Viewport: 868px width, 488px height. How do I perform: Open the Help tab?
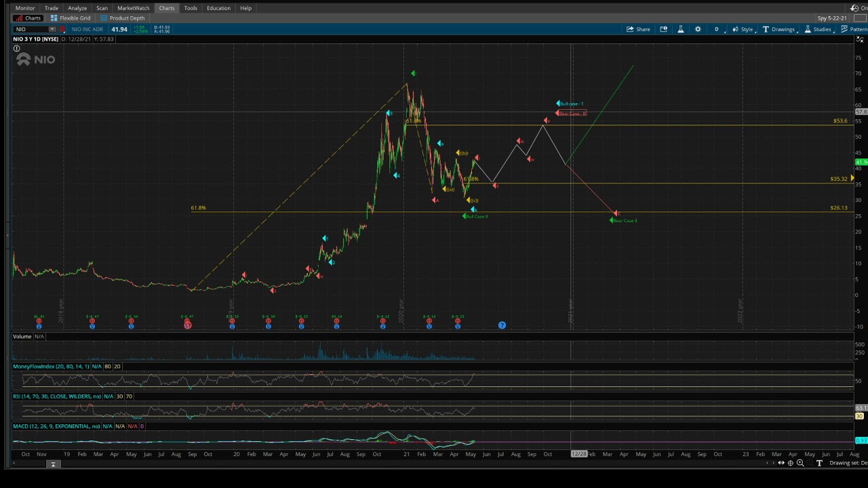tap(245, 8)
